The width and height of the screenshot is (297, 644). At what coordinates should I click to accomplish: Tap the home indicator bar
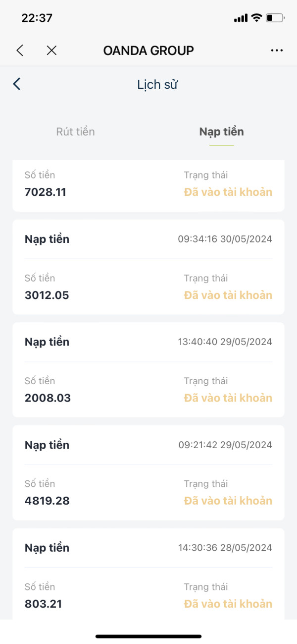[x=148, y=636]
